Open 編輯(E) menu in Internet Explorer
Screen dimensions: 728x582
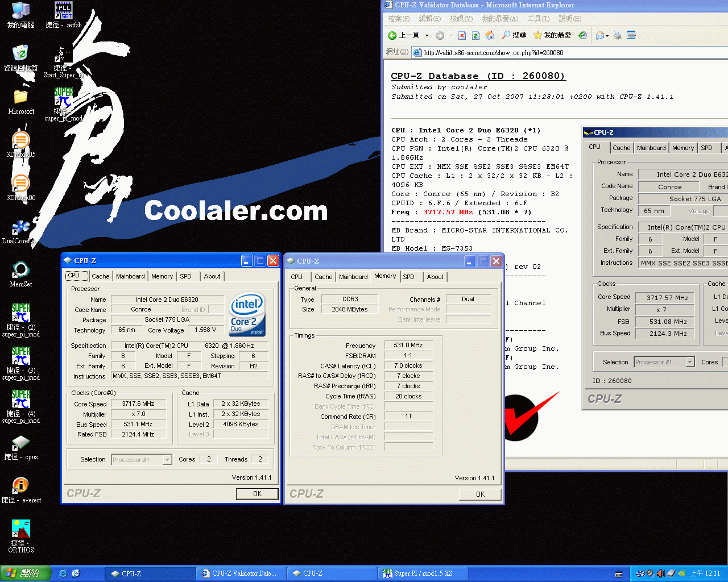pos(429,19)
